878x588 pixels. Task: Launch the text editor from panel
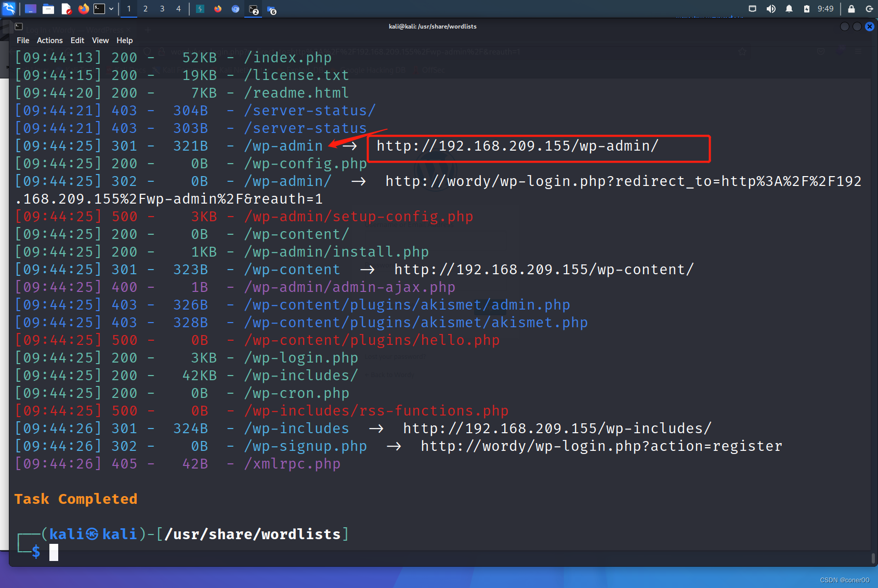(66, 9)
